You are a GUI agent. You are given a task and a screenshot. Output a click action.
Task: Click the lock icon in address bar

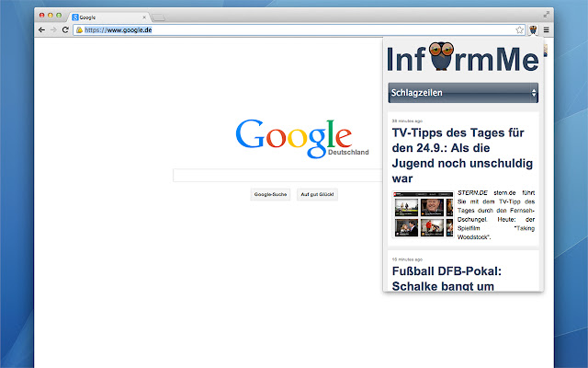tap(79, 30)
